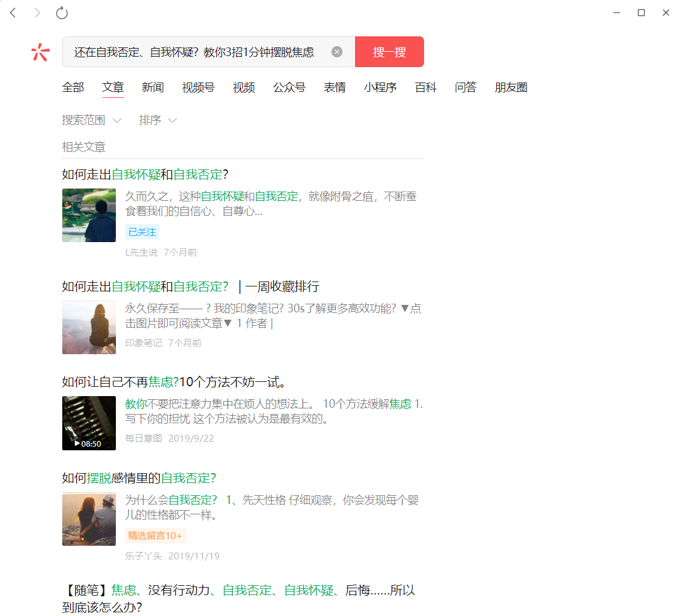Go forward with the forward arrow
Viewport: 678px width, 616px height.
[37, 13]
